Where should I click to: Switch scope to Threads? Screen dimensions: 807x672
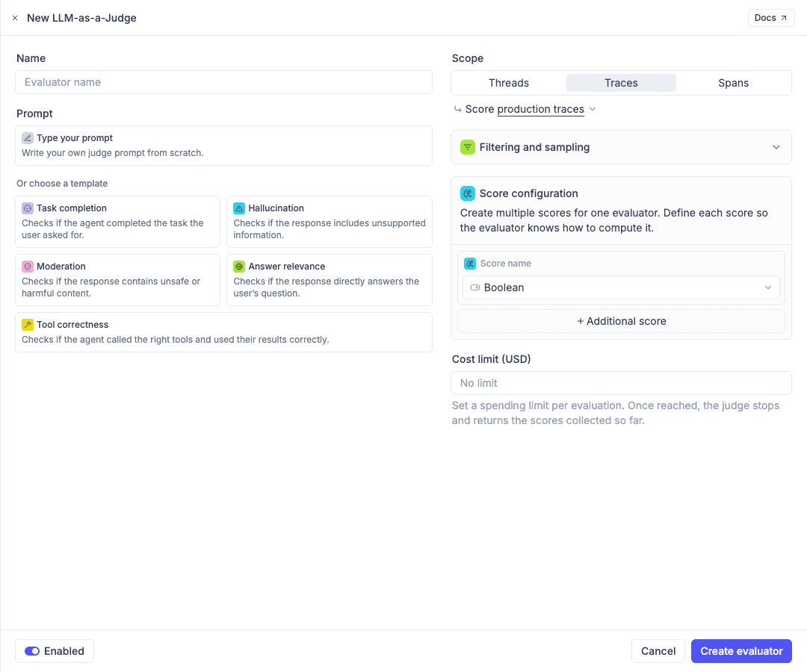(509, 83)
